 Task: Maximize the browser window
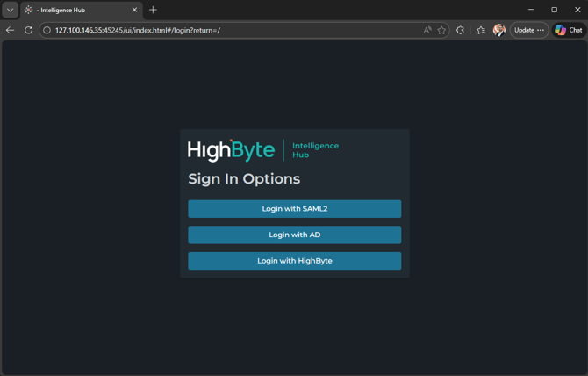point(554,10)
